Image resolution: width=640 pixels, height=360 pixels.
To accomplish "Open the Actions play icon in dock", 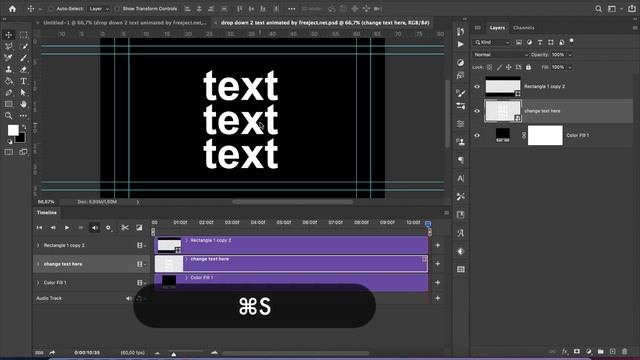I will 460,44.
